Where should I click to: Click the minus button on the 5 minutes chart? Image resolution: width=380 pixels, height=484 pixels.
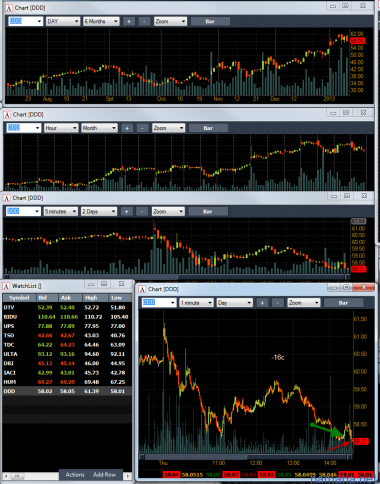(x=142, y=211)
